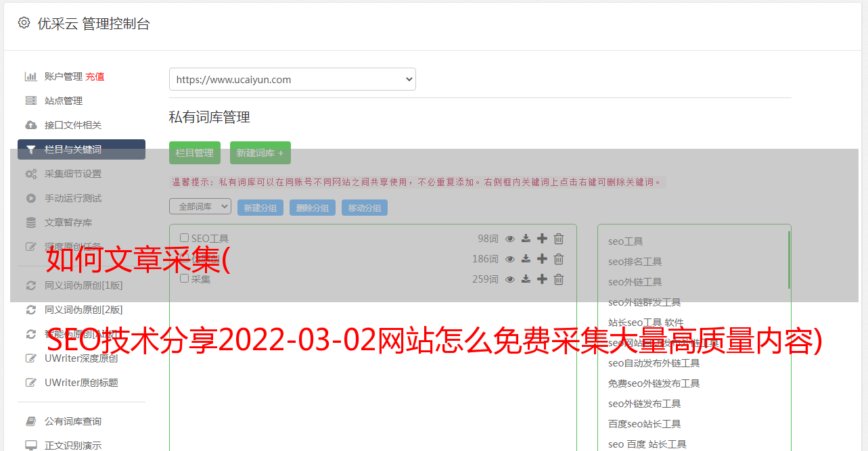
Task: Click the 新建词库 + button
Action: pyautogui.click(x=260, y=153)
